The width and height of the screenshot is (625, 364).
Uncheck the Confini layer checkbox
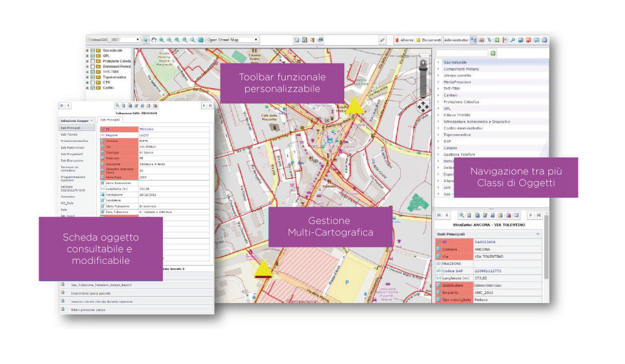tap(92, 88)
